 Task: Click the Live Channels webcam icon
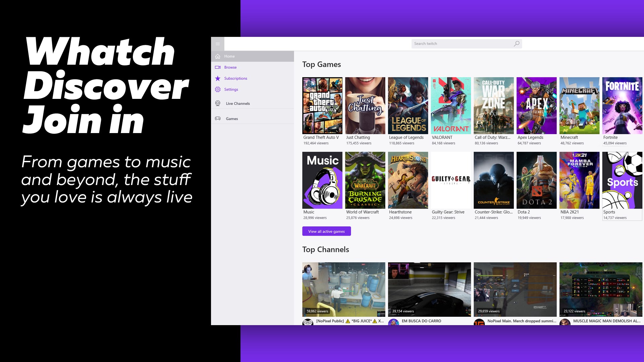coord(218,103)
